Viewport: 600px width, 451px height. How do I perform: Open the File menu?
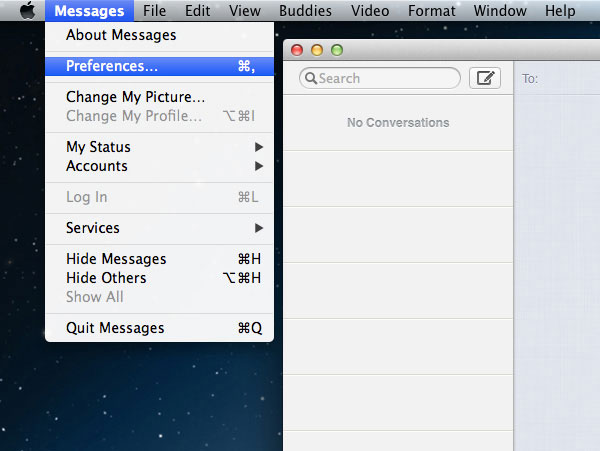click(x=155, y=11)
